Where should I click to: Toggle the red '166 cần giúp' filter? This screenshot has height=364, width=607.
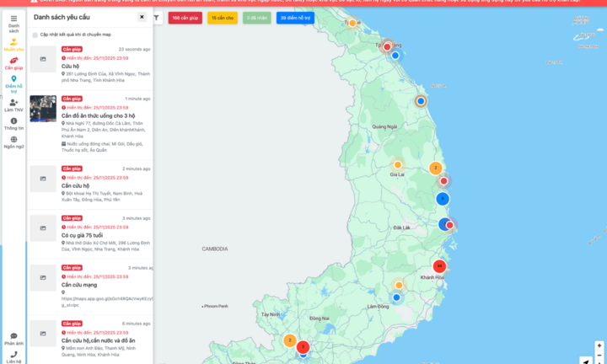coord(185,17)
